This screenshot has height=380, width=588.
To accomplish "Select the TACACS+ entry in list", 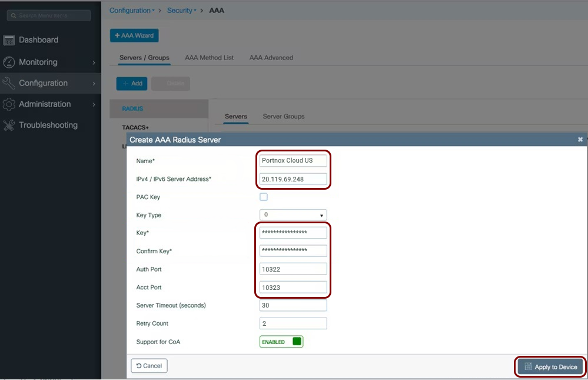I will [135, 127].
